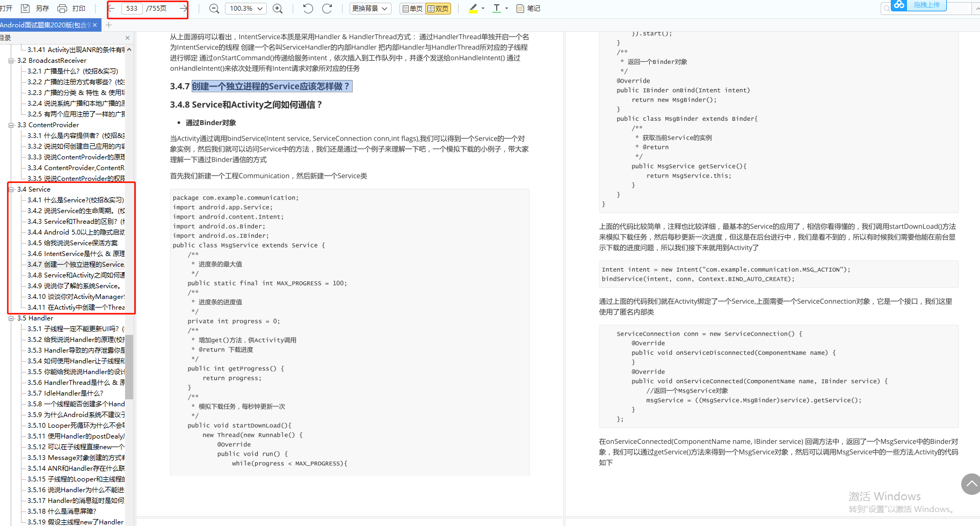
Task: Click code line bindService(intent, conn, Context.BIND_AUTO_CREATE)
Action: coord(698,279)
